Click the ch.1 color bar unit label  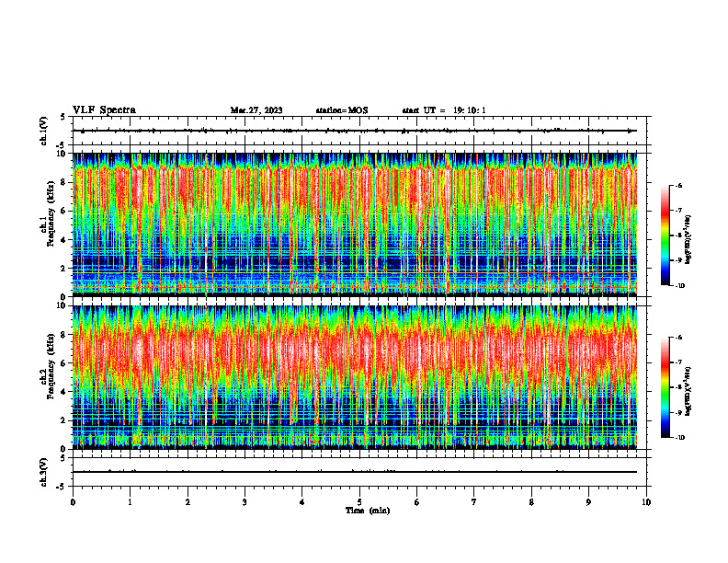(688, 239)
